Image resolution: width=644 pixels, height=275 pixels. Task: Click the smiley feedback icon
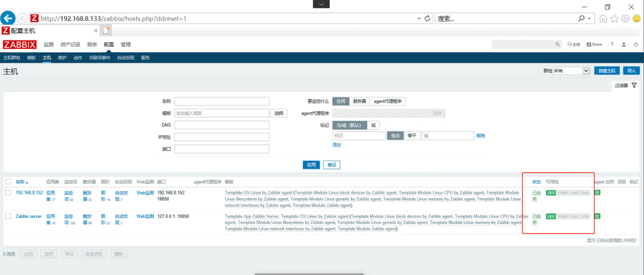click(x=637, y=19)
